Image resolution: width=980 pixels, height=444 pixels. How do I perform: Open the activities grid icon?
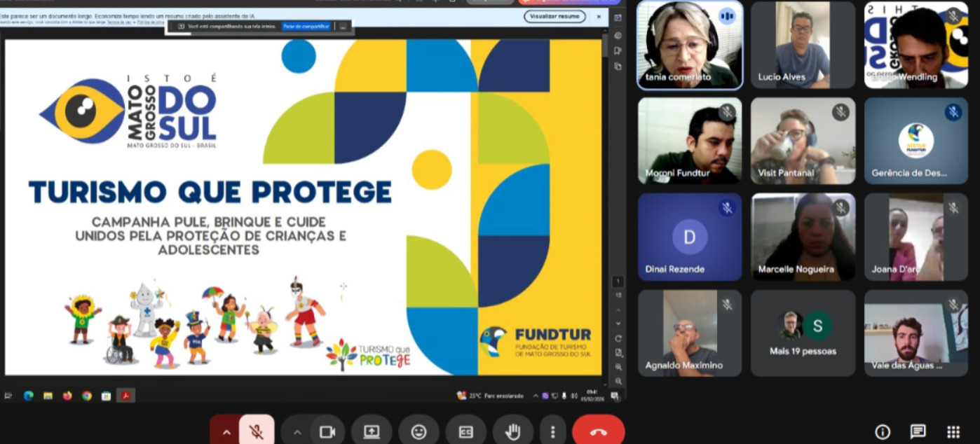point(953,431)
